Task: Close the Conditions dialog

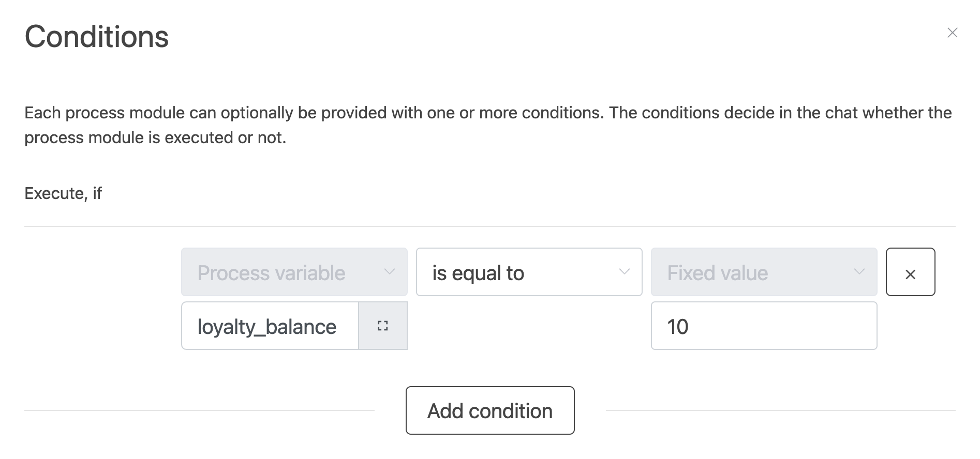Action: pyautogui.click(x=952, y=33)
